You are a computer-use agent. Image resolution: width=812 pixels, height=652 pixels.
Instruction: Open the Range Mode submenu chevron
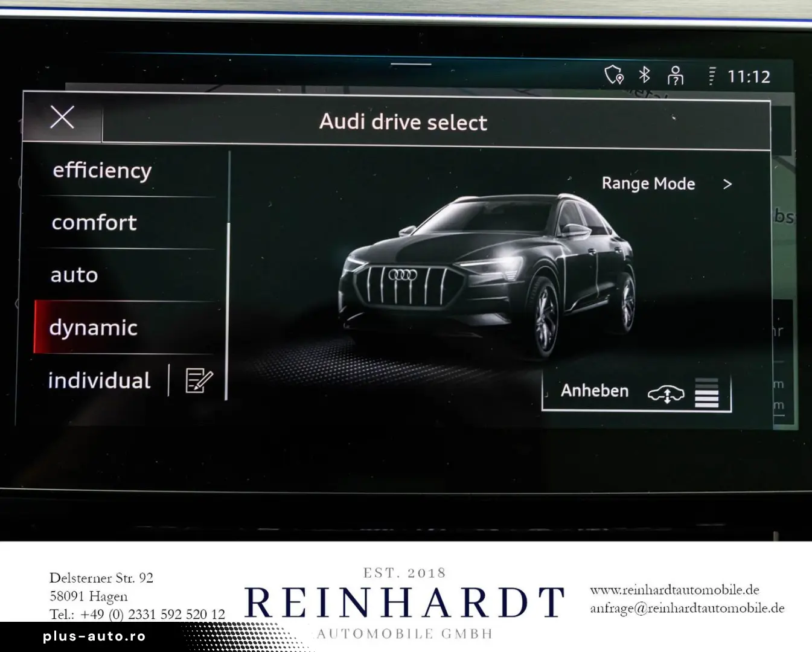(727, 184)
